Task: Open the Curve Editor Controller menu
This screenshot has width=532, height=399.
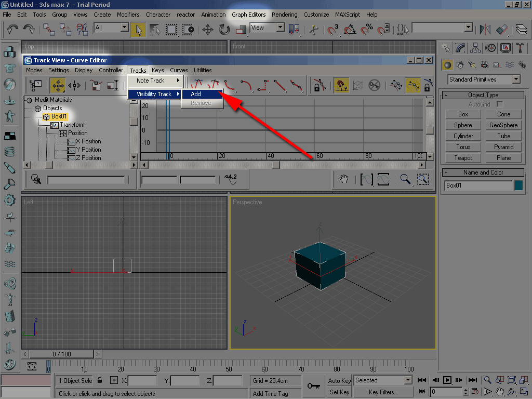Action: click(111, 70)
